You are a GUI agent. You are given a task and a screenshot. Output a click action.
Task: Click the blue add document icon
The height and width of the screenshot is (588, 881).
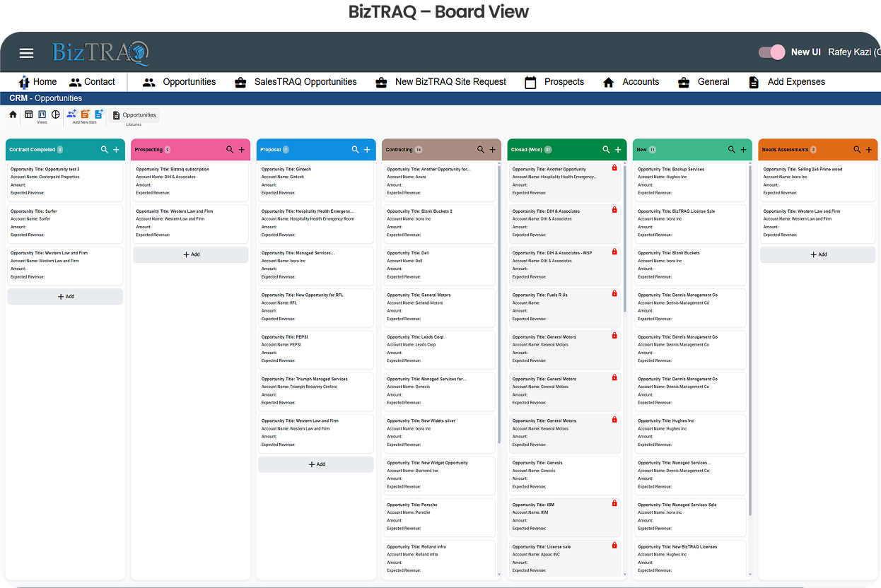[x=99, y=114]
